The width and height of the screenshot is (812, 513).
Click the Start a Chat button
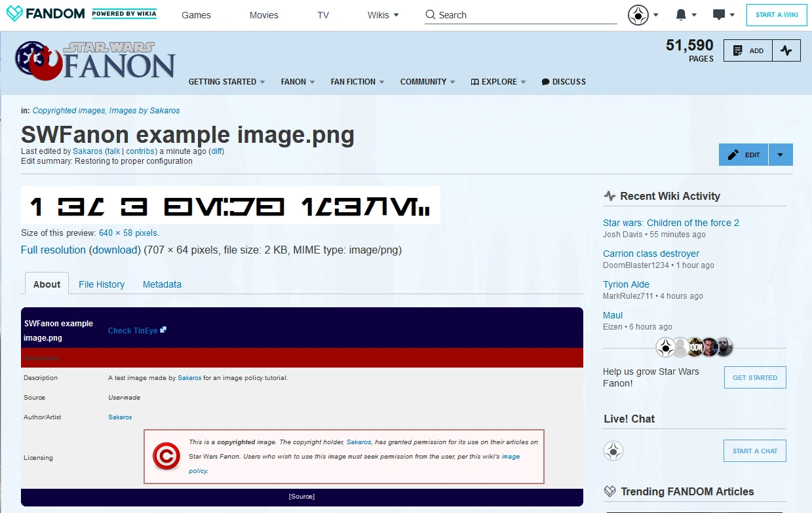[755, 451]
